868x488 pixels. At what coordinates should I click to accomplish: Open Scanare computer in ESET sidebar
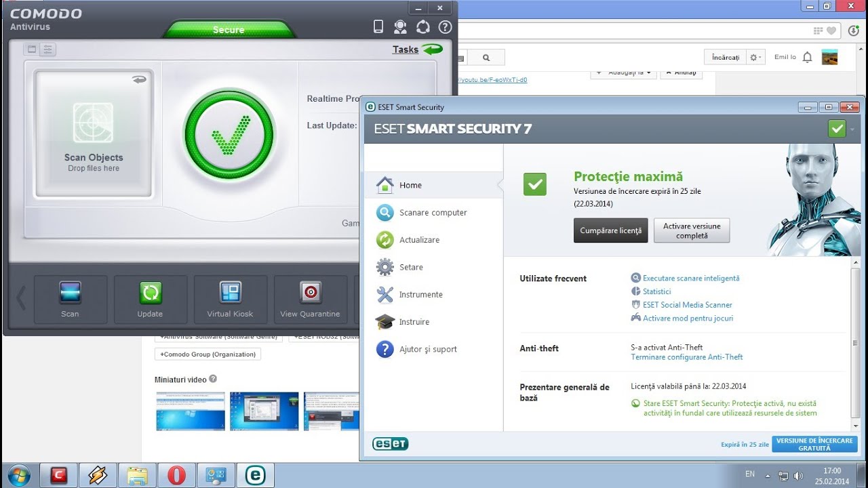433,213
